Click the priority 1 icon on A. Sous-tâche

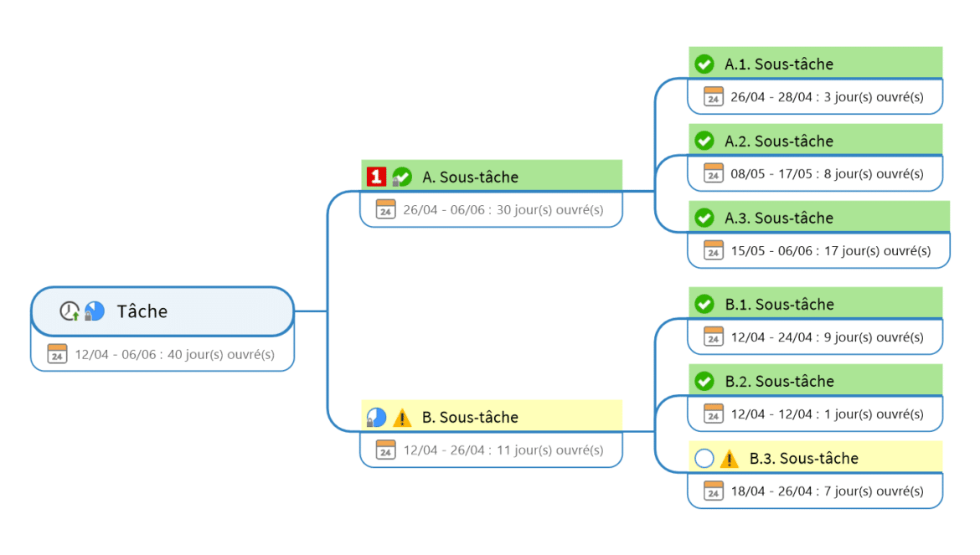point(376,177)
